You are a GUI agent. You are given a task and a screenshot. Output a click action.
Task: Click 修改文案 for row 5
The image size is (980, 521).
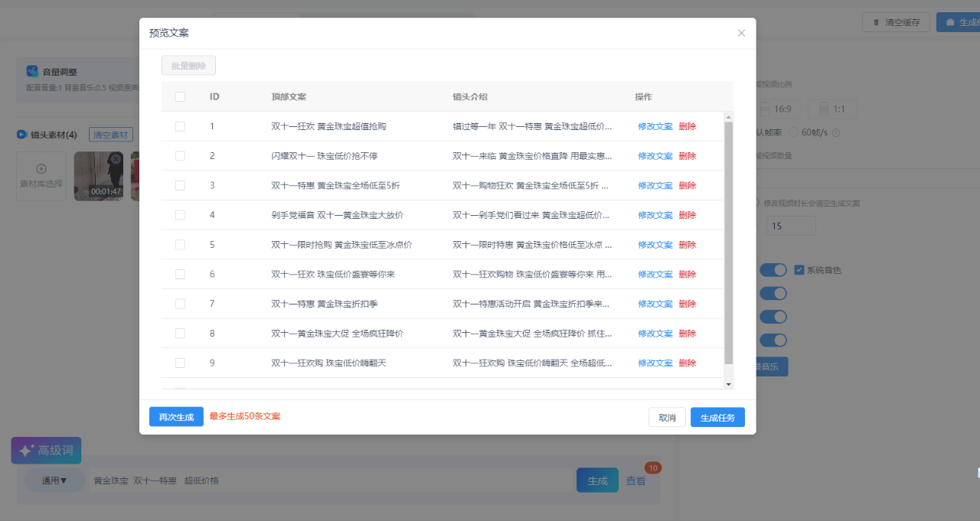coord(655,245)
